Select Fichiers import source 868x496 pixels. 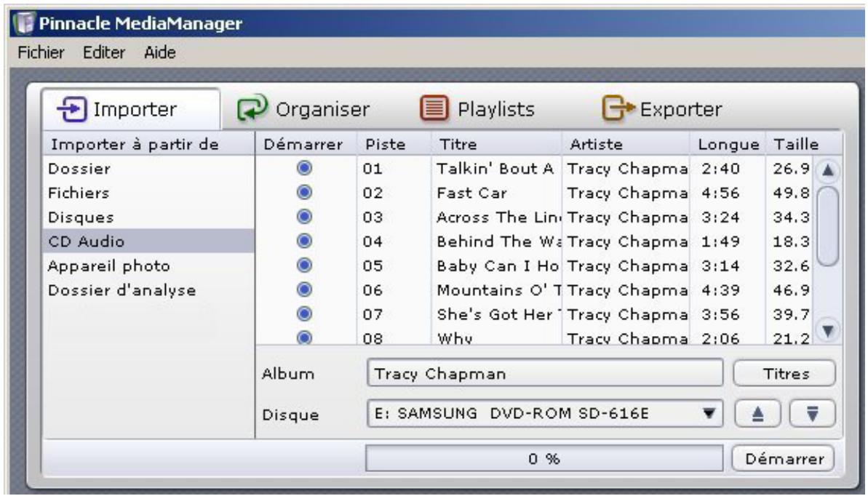[148, 193]
